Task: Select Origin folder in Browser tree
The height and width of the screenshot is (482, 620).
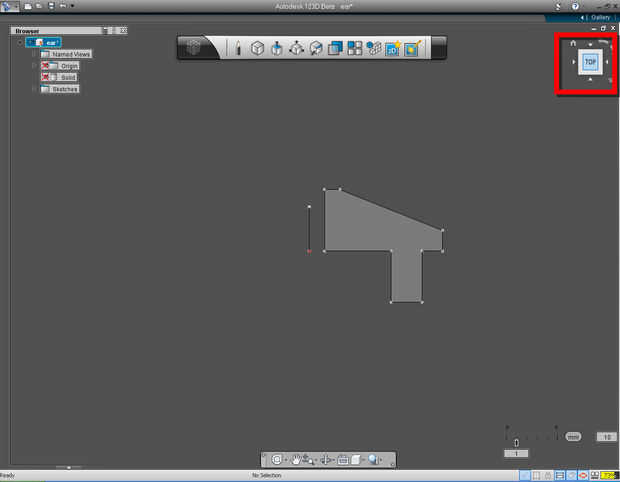Action: [x=60, y=66]
